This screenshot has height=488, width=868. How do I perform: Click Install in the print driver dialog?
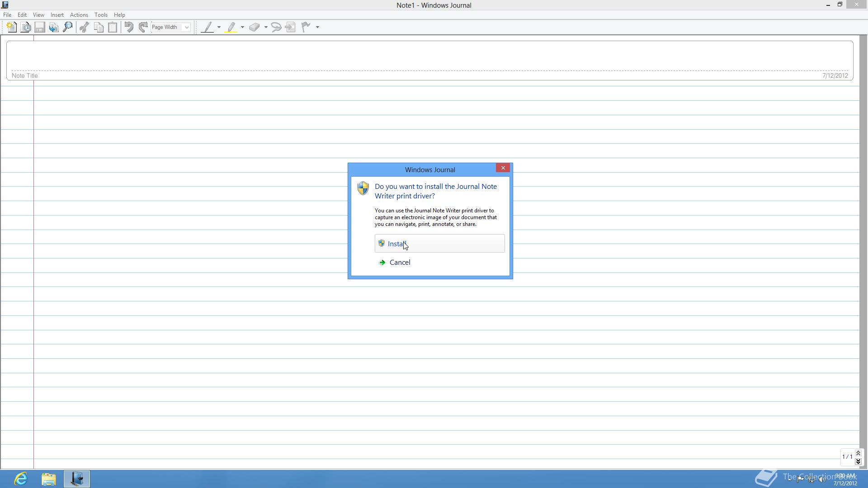439,244
